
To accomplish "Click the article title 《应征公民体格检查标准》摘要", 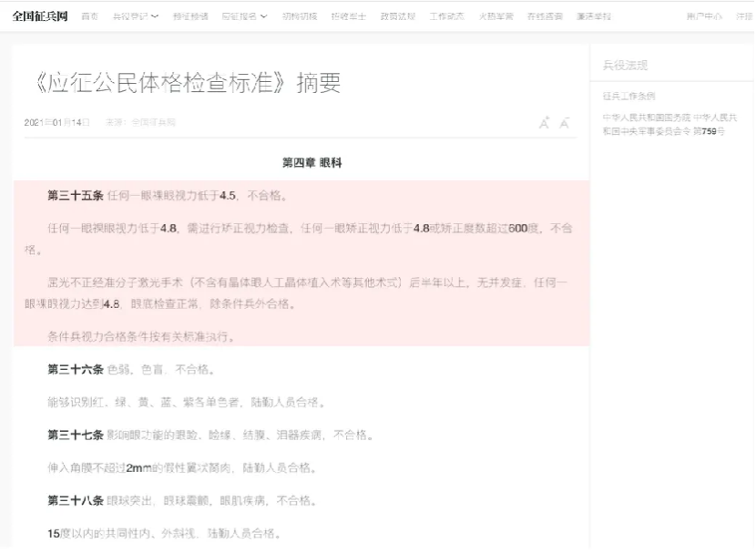I will point(184,83).
